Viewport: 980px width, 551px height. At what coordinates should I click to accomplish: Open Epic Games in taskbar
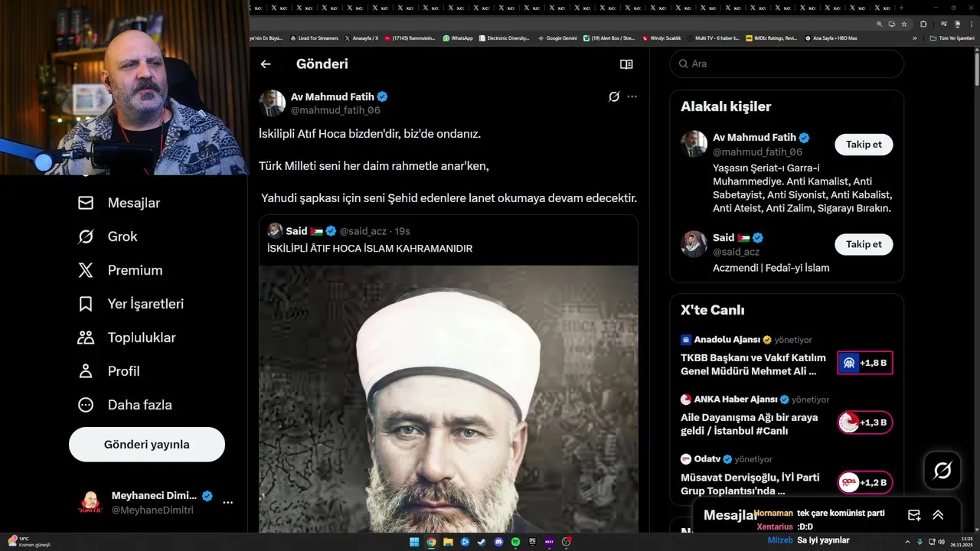point(532,542)
